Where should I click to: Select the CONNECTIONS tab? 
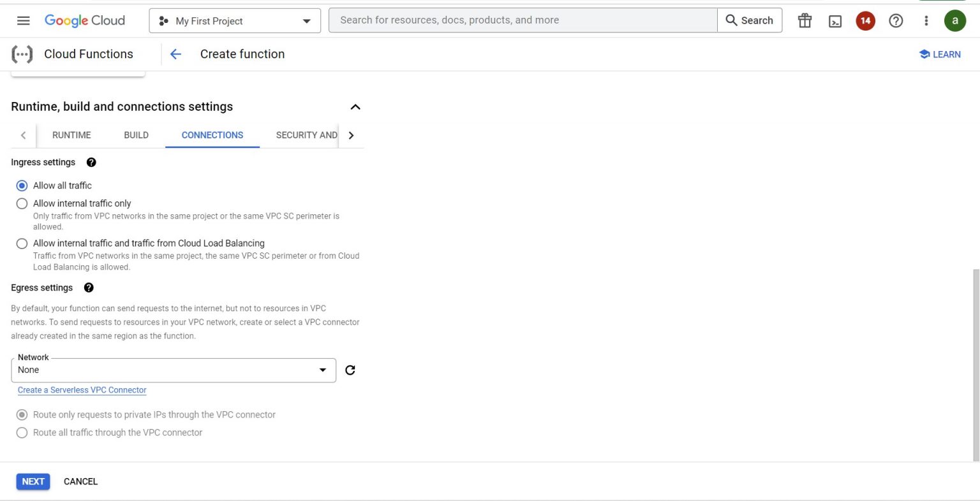coord(212,135)
